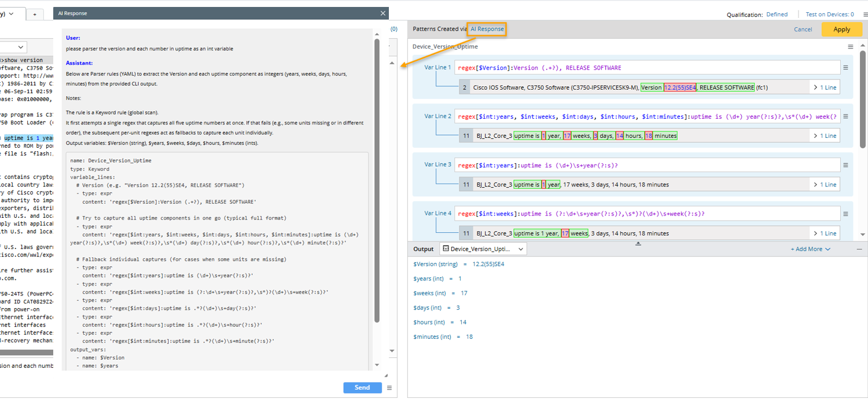Image resolution: width=868 pixels, height=413 pixels.
Task: Click $Version (string) output value
Action: point(488,264)
